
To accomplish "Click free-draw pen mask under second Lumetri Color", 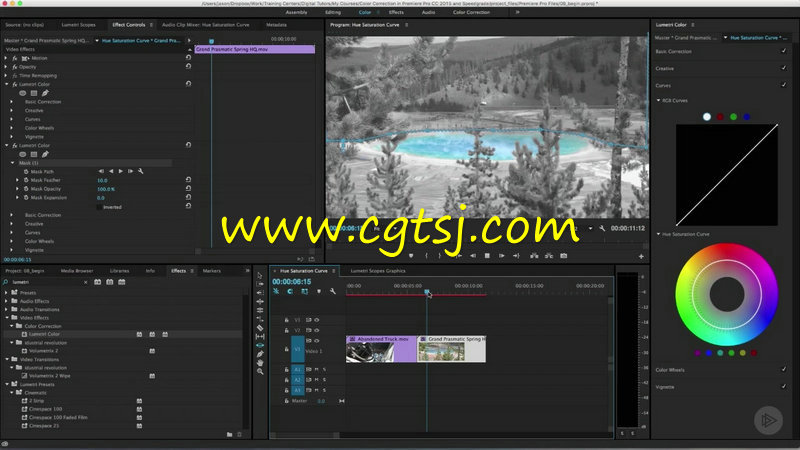I will [x=45, y=154].
